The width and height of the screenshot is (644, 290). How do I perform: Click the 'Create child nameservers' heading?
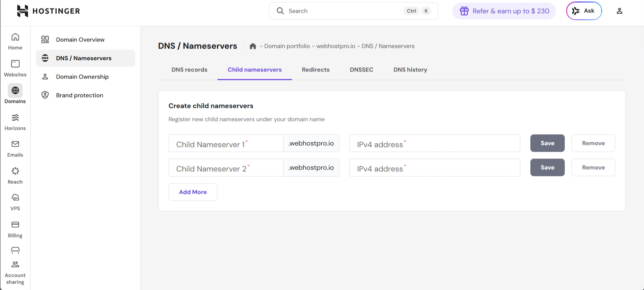pos(211,106)
